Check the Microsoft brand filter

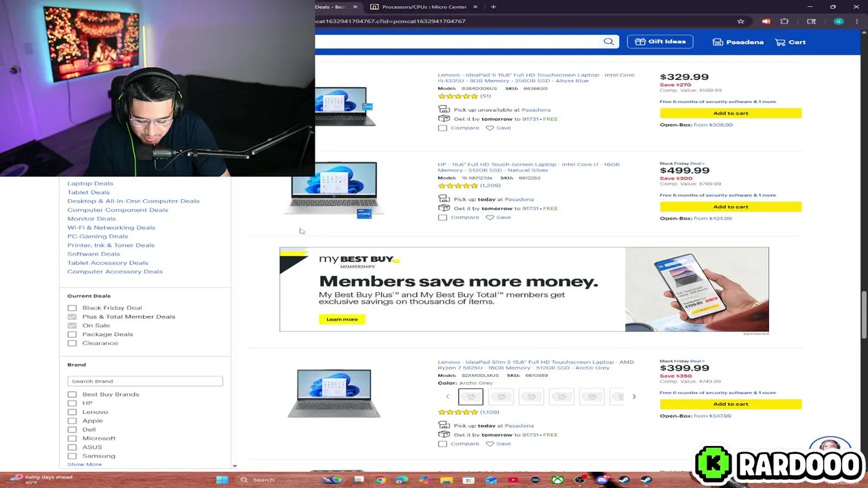(x=72, y=439)
